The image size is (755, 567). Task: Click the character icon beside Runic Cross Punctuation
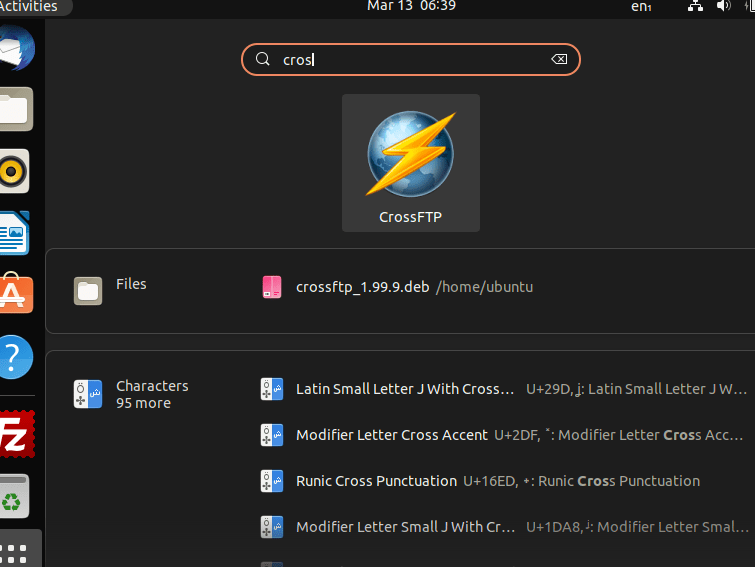[x=272, y=481]
